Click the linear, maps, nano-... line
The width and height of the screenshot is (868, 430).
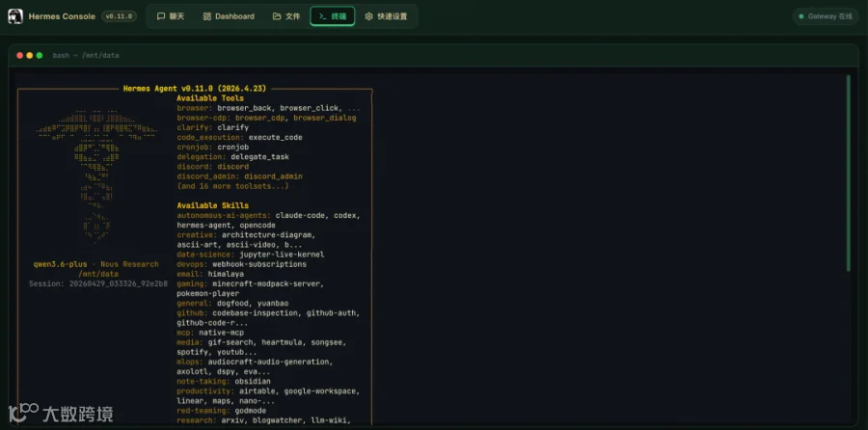tap(226, 401)
